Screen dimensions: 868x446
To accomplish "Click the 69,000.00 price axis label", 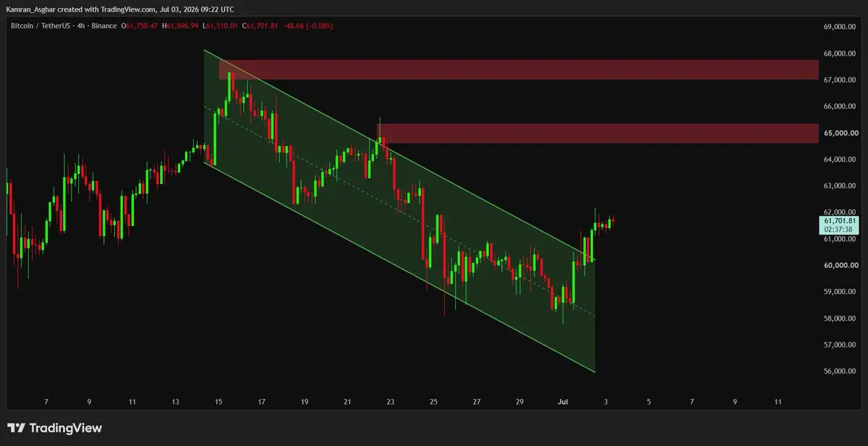I will 841,27.
